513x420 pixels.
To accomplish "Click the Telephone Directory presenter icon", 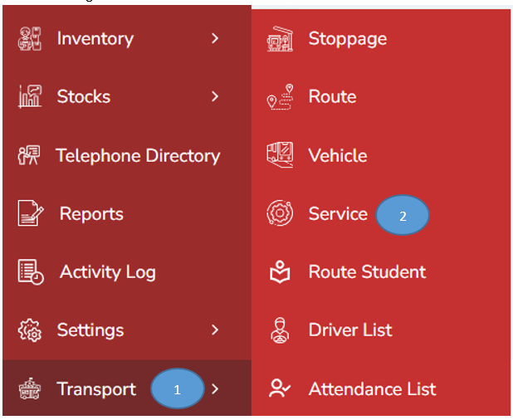I will point(29,155).
